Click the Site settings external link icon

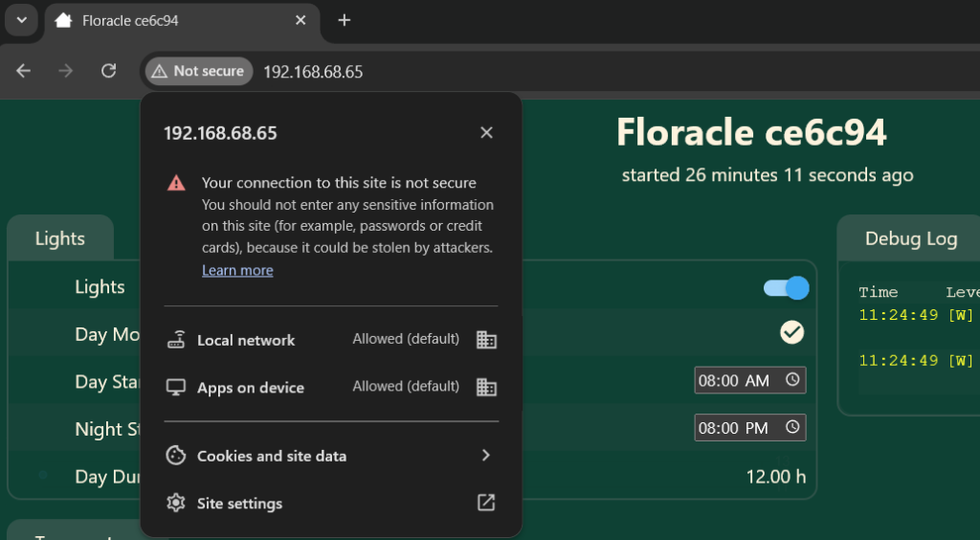point(486,503)
